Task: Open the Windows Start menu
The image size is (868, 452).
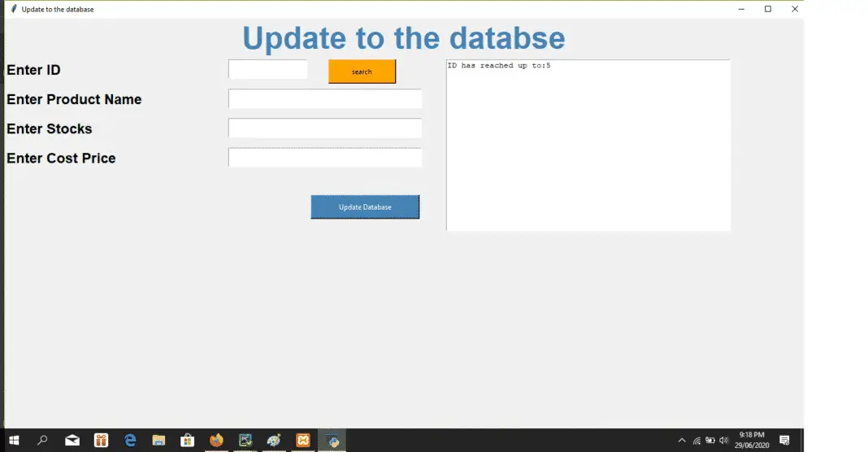Action: [x=15, y=441]
